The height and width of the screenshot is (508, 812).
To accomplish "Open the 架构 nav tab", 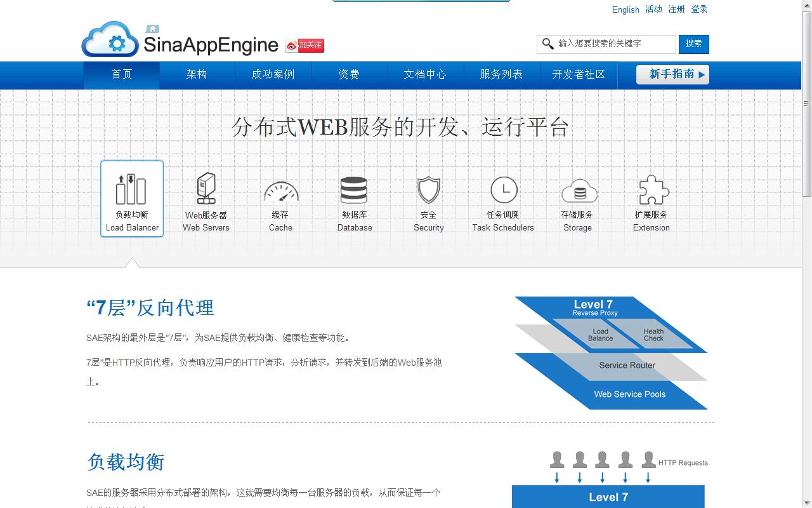I will (197, 75).
